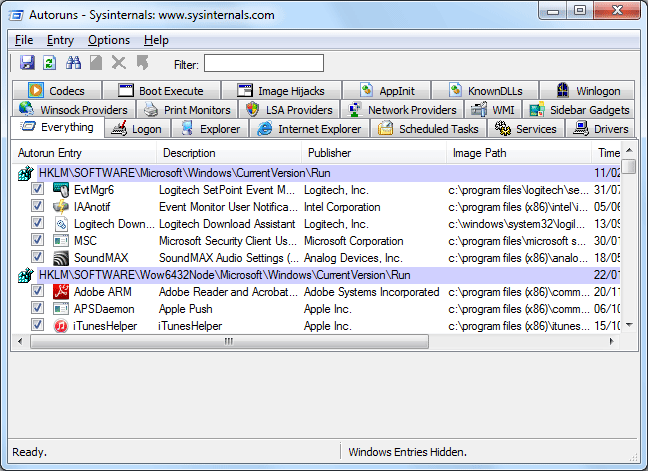Click the Properties page toolbar icon

point(96,63)
